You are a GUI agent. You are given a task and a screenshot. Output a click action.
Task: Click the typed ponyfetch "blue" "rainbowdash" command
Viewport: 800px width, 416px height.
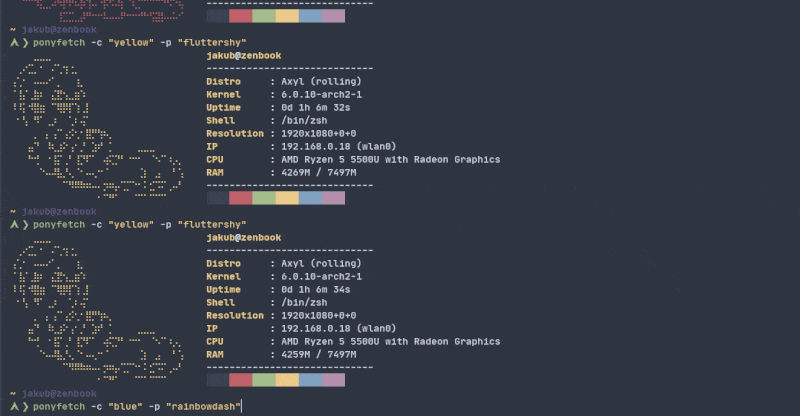click(136, 407)
